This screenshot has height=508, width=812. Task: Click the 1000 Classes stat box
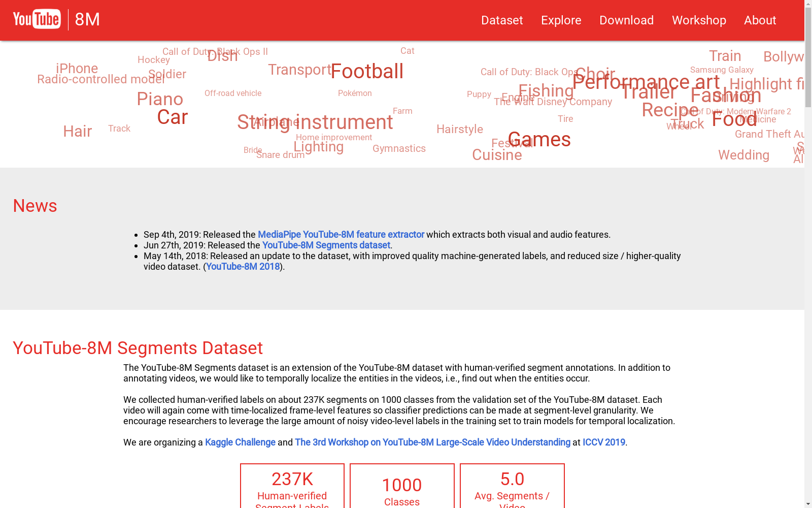click(402, 486)
